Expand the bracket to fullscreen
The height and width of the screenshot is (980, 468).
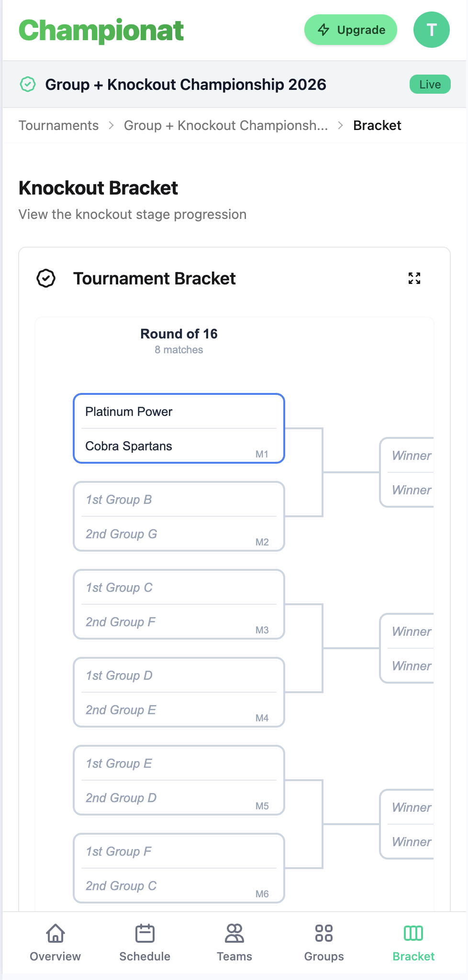click(415, 278)
